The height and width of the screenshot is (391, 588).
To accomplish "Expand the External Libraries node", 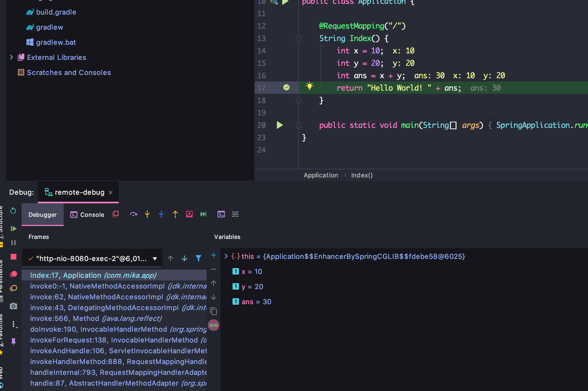I will coord(11,57).
